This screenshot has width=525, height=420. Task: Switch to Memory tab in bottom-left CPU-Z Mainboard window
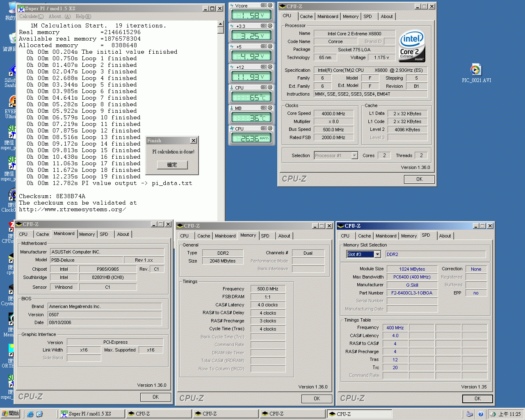pos(87,234)
